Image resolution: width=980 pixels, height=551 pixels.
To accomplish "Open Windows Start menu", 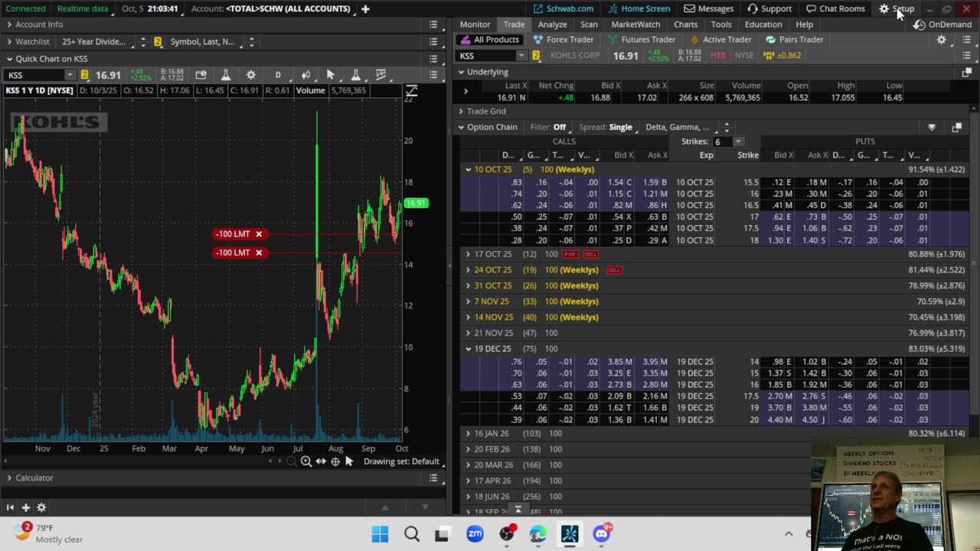I will 380,533.
